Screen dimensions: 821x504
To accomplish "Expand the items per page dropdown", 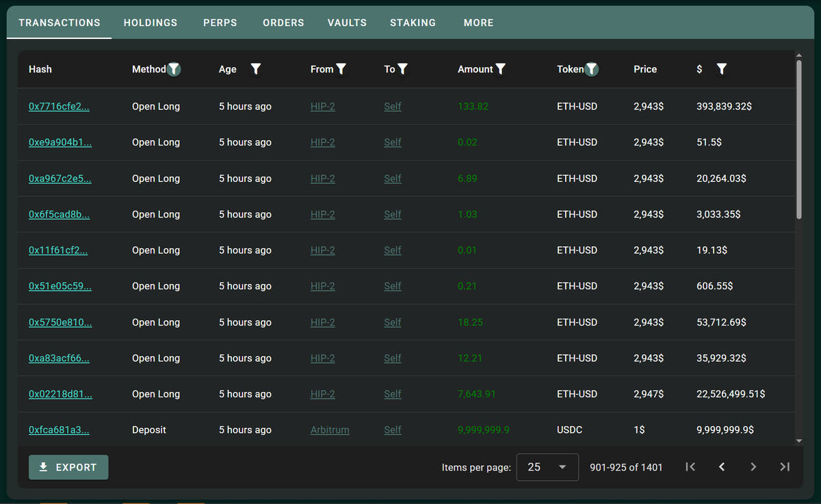I will point(547,467).
